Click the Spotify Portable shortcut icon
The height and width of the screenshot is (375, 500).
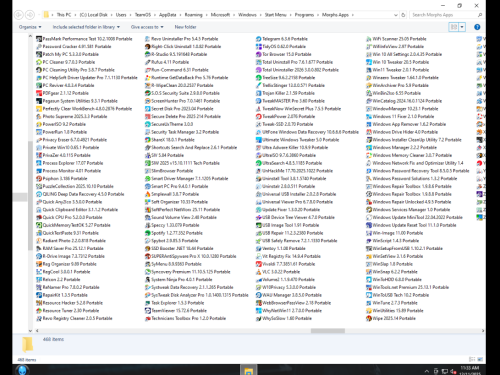(148, 233)
